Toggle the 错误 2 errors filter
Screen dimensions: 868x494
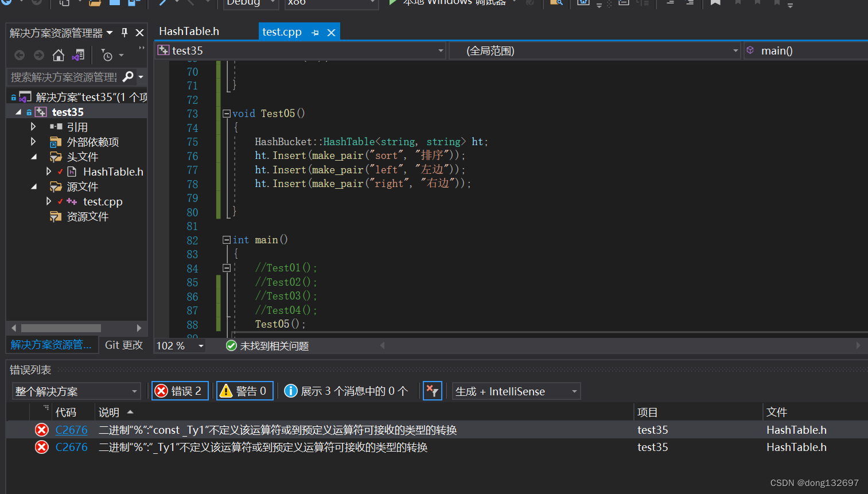180,391
